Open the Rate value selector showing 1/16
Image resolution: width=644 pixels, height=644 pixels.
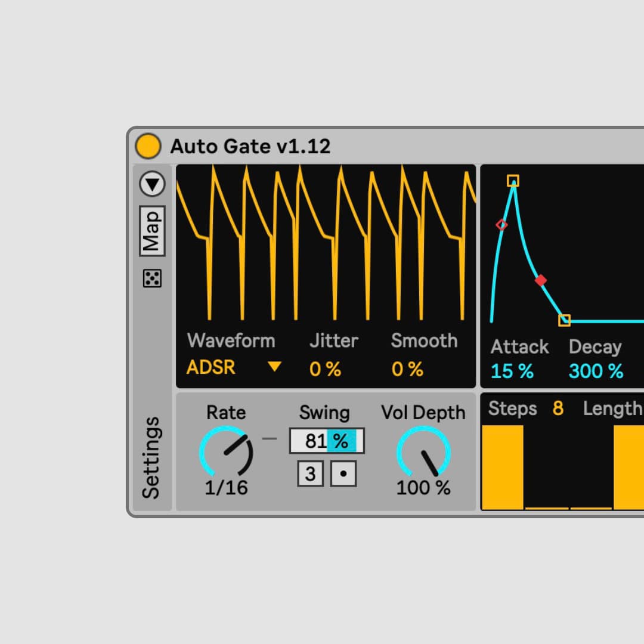click(227, 487)
